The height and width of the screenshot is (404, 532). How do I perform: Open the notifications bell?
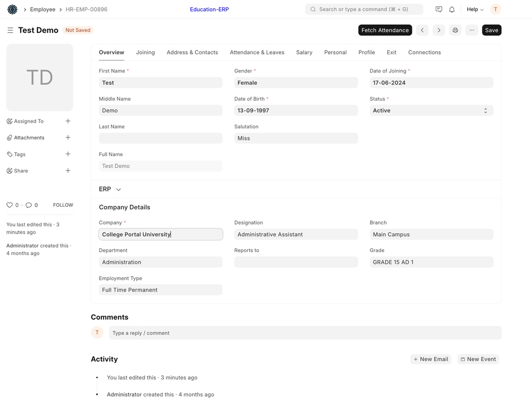[451, 9]
